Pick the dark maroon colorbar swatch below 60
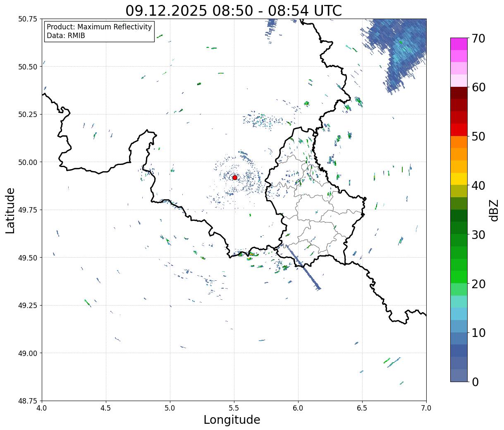 tap(459, 93)
